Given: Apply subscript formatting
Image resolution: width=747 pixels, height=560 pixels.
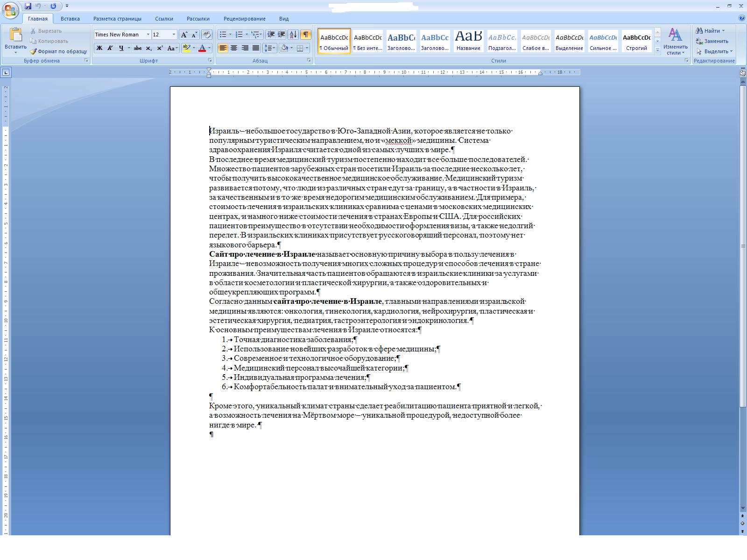Looking at the screenshot, I should (148, 48).
